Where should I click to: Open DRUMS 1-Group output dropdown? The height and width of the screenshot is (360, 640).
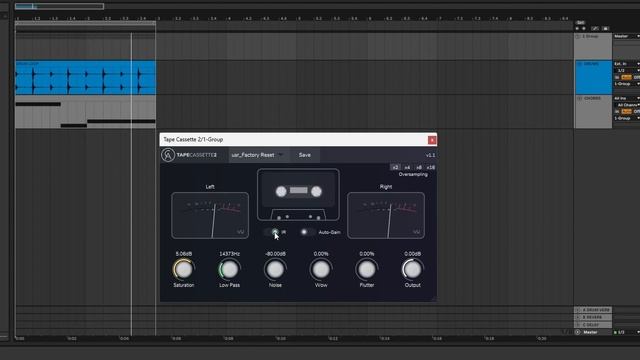click(627, 84)
